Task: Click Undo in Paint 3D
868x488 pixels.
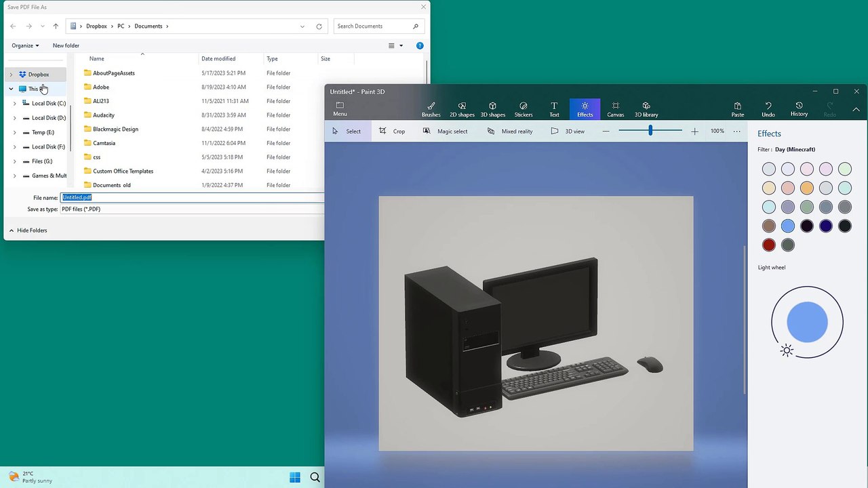Action: [x=768, y=109]
